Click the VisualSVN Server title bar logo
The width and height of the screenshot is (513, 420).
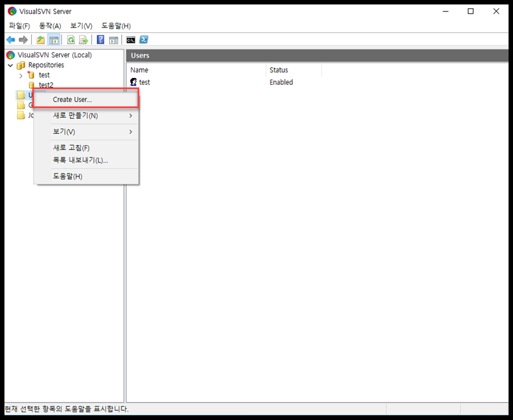pos(12,11)
